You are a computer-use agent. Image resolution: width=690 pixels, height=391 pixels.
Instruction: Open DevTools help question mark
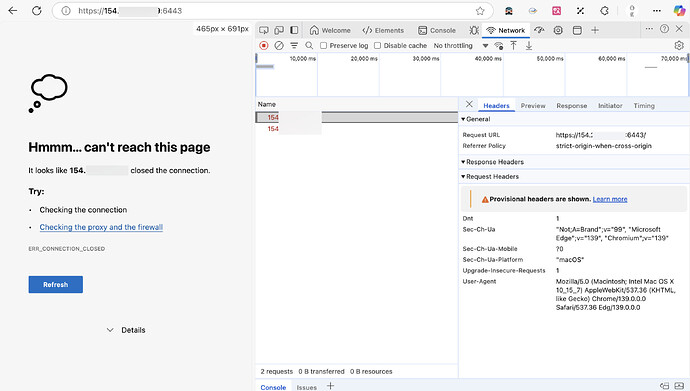click(x=664, y=29)
